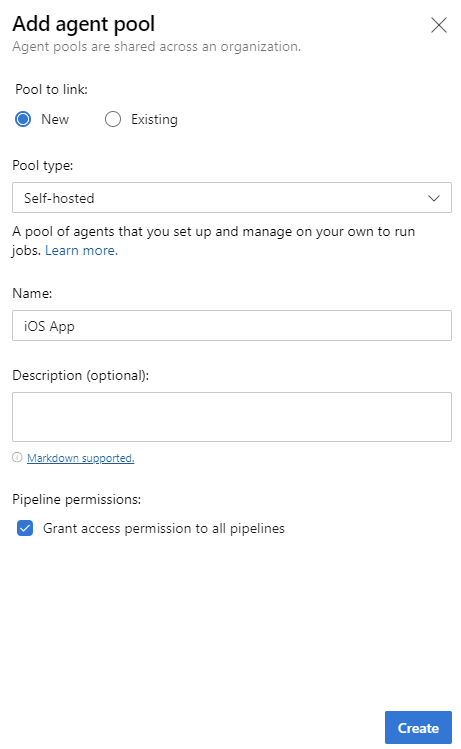Click the 'New' option label text
461x749 pixels.
tap(55, 119)
